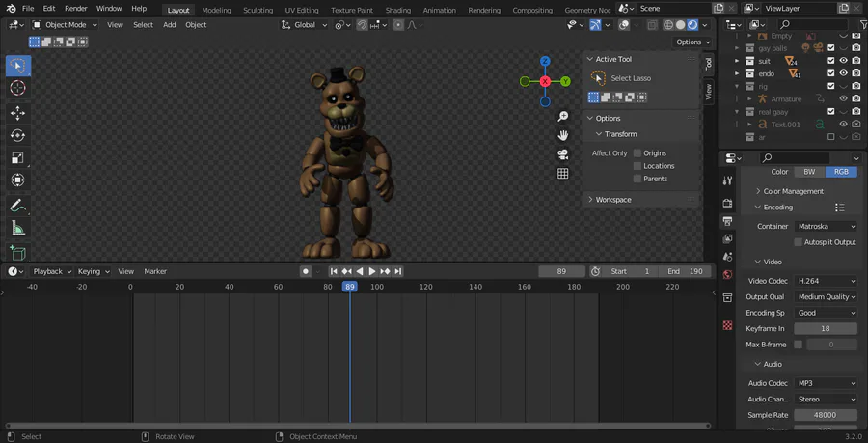Select the Measure tool
The height and width of the screenshot is (443, 868).
(17, 228)
